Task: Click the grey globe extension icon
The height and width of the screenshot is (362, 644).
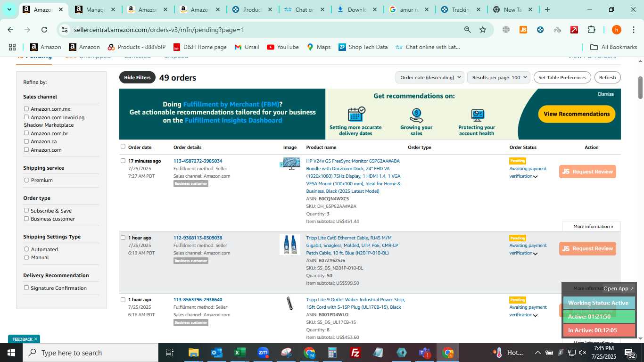Action: click(x=506, y=30)
